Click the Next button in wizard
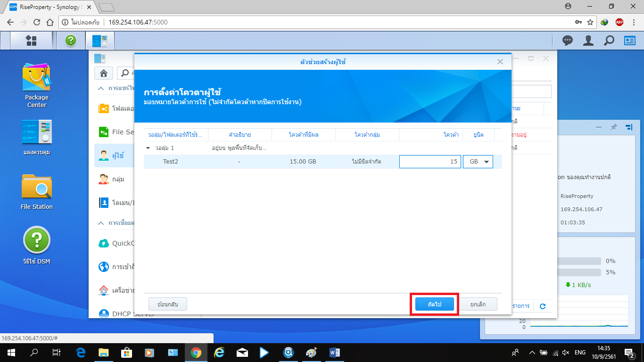Viewport: 644px width, 362px height. 434,304
